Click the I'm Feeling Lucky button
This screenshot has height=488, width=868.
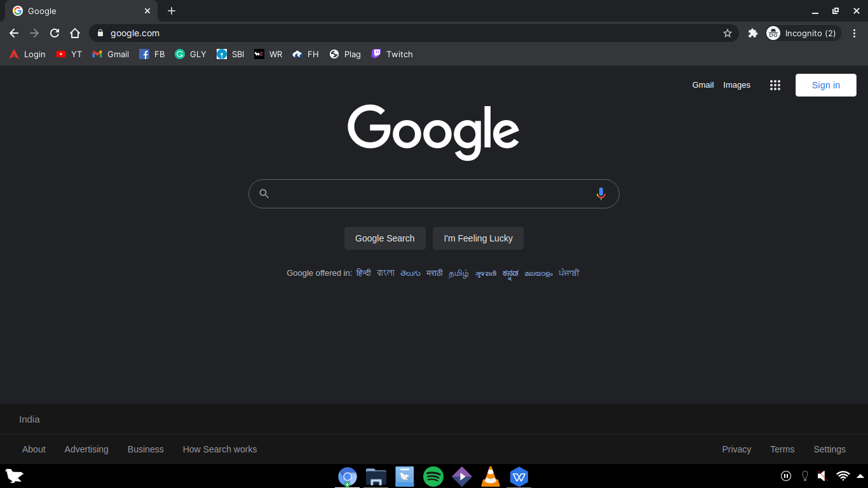point(478,238)
